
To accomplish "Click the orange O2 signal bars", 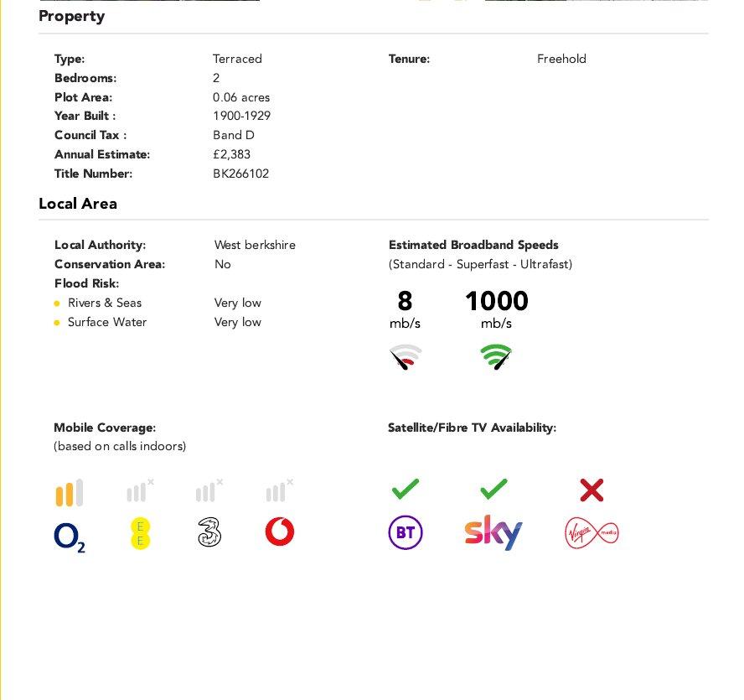I will tap(70, 492).
